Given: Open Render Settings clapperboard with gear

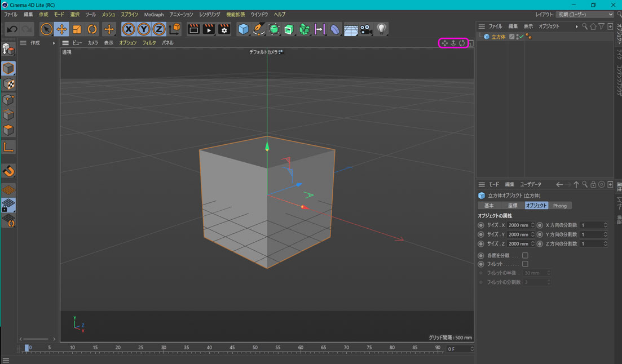Looking at the screenshot, I should (224, 29).
